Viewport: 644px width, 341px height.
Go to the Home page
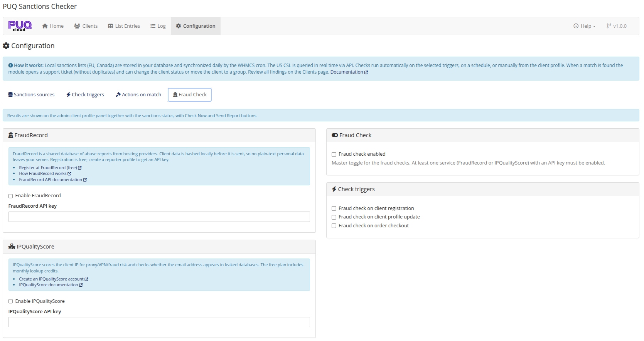[53, 26]
